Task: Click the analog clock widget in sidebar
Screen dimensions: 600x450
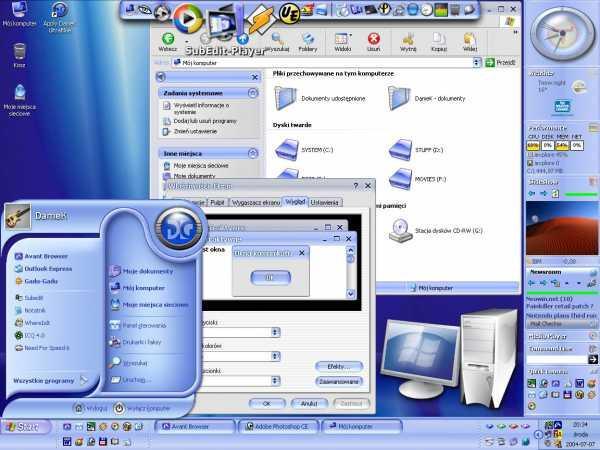Action: pos(562,34)
